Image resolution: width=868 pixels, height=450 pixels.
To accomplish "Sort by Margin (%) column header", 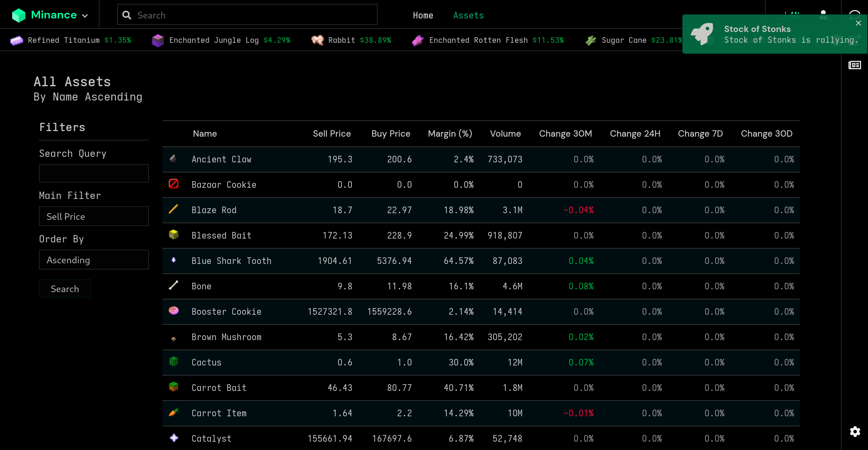I will point(450,134).
